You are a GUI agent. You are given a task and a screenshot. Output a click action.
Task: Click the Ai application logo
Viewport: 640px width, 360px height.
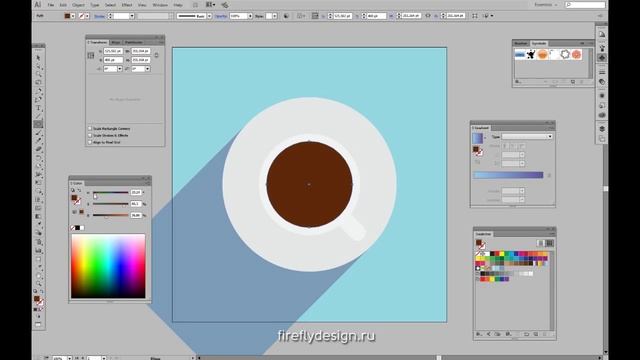tap(38, 4)
